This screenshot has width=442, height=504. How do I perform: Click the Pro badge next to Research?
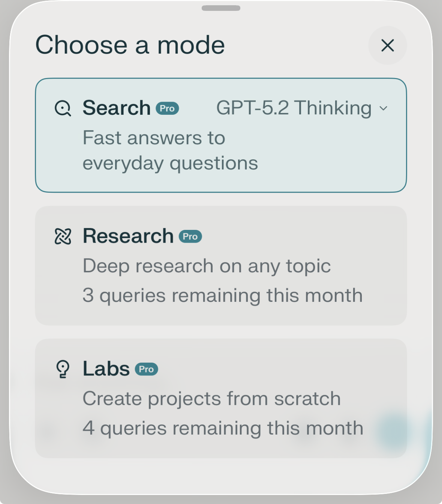[190, 237]
